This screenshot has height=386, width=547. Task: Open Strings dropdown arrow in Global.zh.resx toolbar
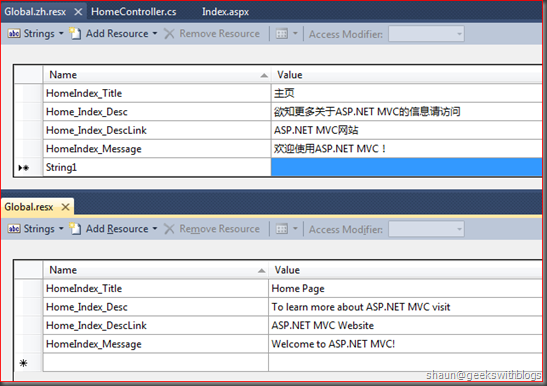click(61, 34)
